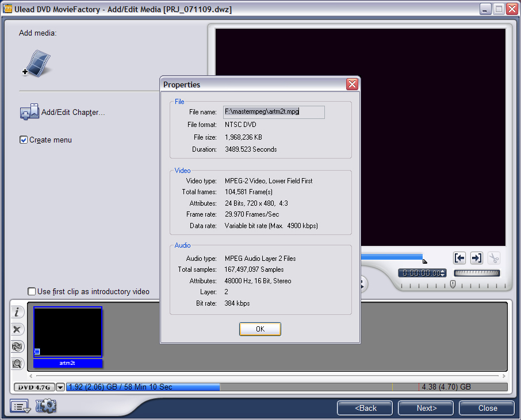This screenshot has width=521, height=420.
Task: Click the File name field in Properties
Action: tap(274, 112)
